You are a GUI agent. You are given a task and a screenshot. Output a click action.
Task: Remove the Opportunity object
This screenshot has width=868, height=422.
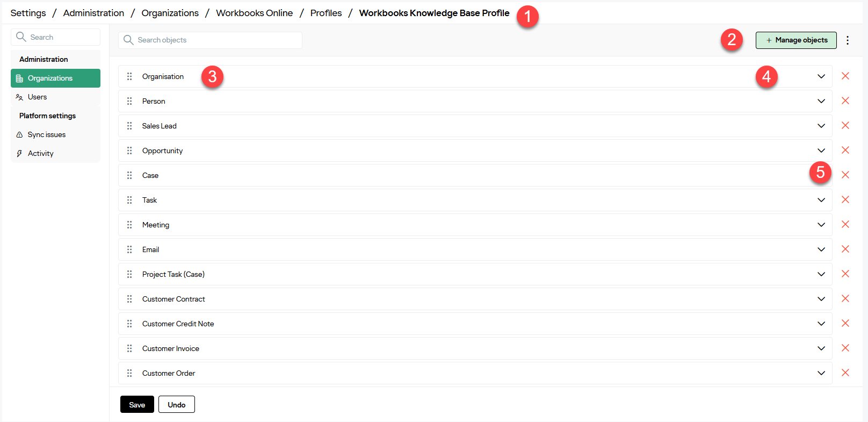pyautogui.click(x=845, y=150)
